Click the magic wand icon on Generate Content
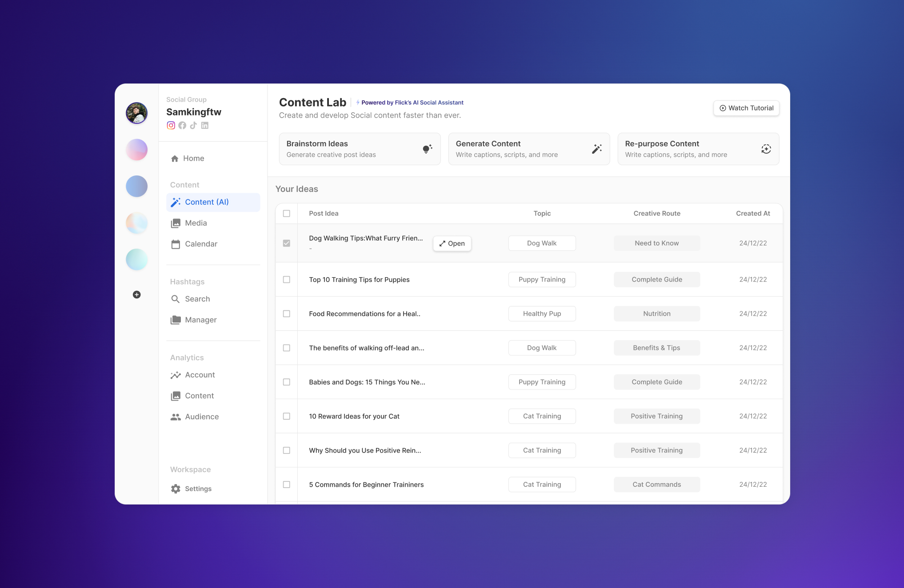 596,149
